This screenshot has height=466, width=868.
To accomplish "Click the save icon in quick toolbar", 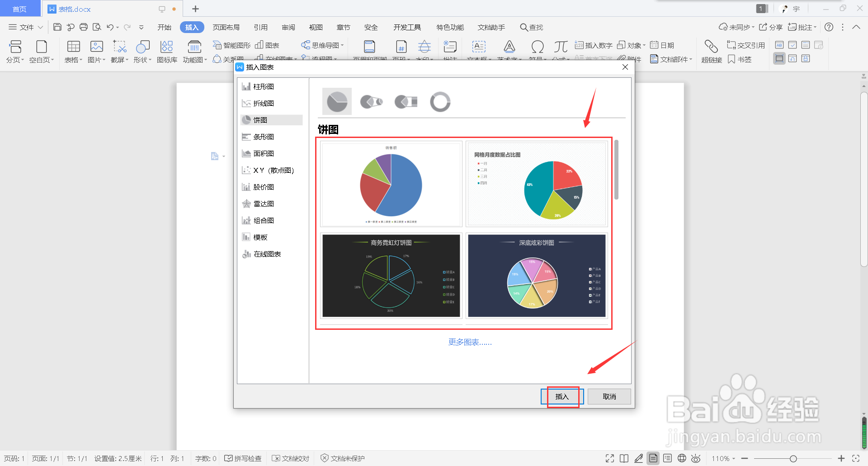I will [x=57, y=27].
